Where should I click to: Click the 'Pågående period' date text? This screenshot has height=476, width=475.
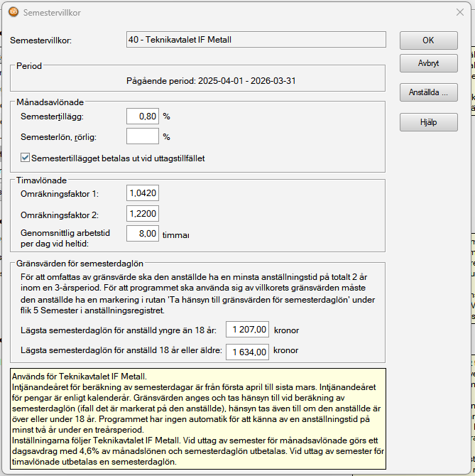point(211,81)
